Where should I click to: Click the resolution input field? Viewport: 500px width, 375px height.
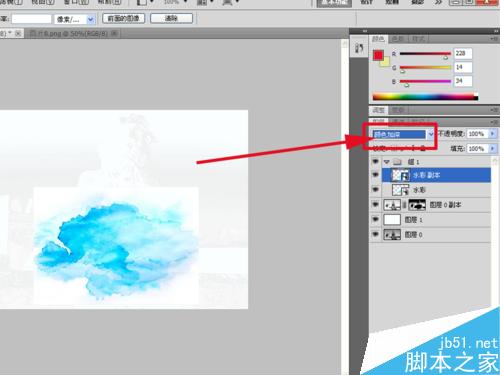tap(31, 19)
